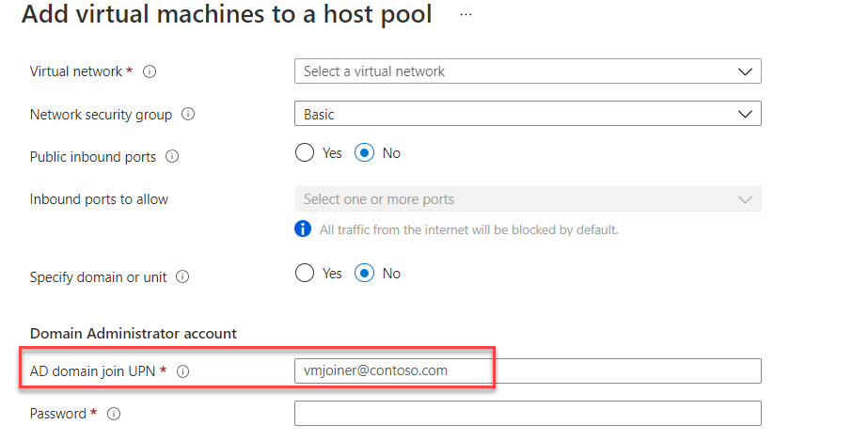Open the Select a virtual network dropdown
The height and width of the screenshot is (441, 868).
(527, 71)
